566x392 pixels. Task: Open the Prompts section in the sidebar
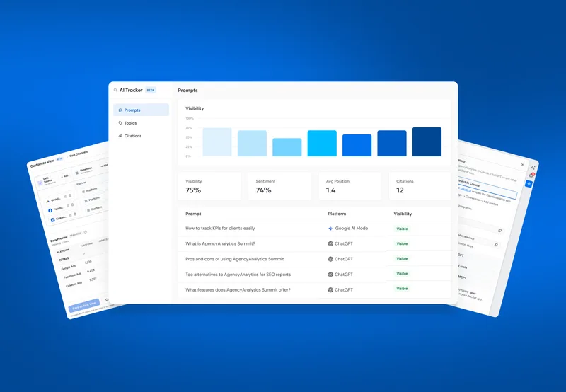pos(141,110)
